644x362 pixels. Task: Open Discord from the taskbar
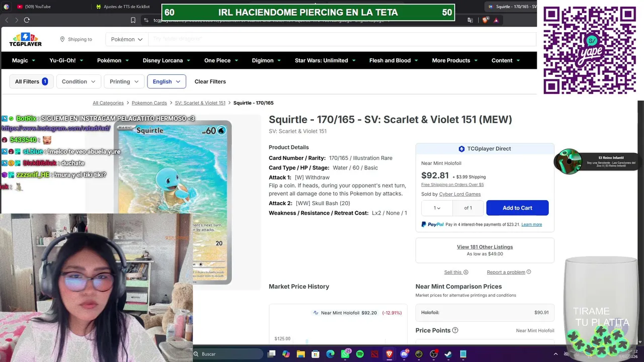(404, 354)
